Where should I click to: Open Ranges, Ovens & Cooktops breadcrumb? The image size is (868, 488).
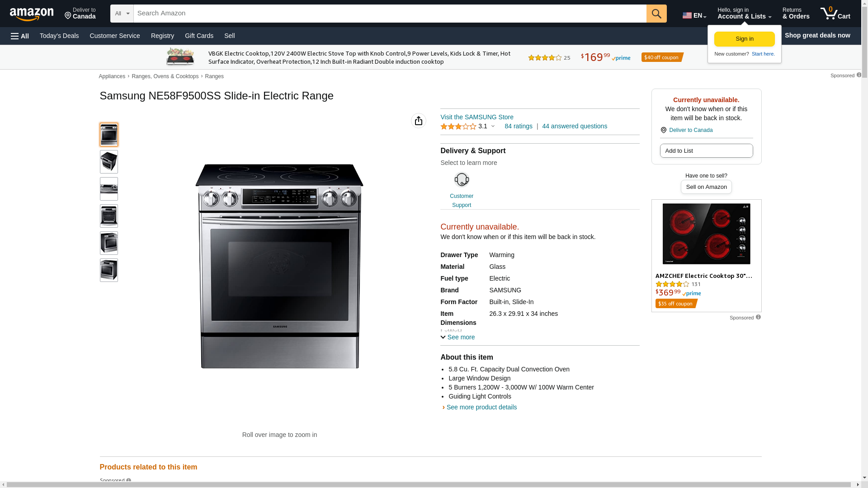[165, 76]
